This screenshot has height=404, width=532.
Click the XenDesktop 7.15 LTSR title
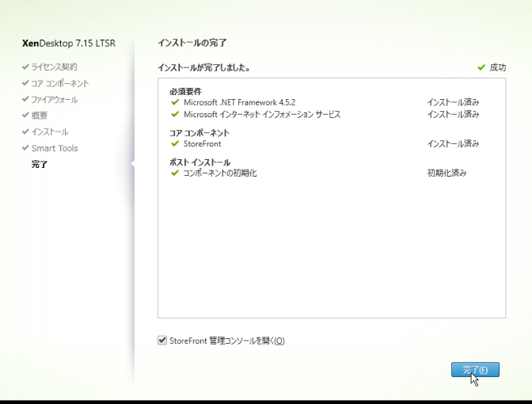pyautogui.click(x=69, y=43)
